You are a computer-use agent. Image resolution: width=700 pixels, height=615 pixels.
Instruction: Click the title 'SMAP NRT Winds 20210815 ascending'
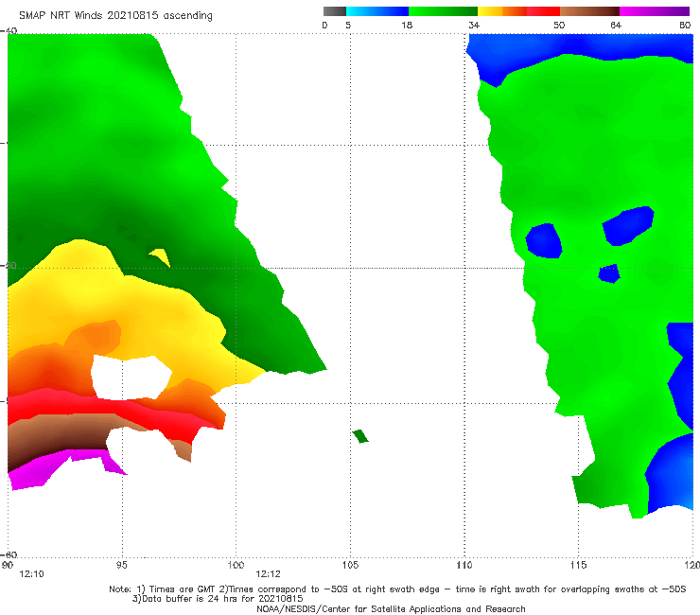pos(115,15)
